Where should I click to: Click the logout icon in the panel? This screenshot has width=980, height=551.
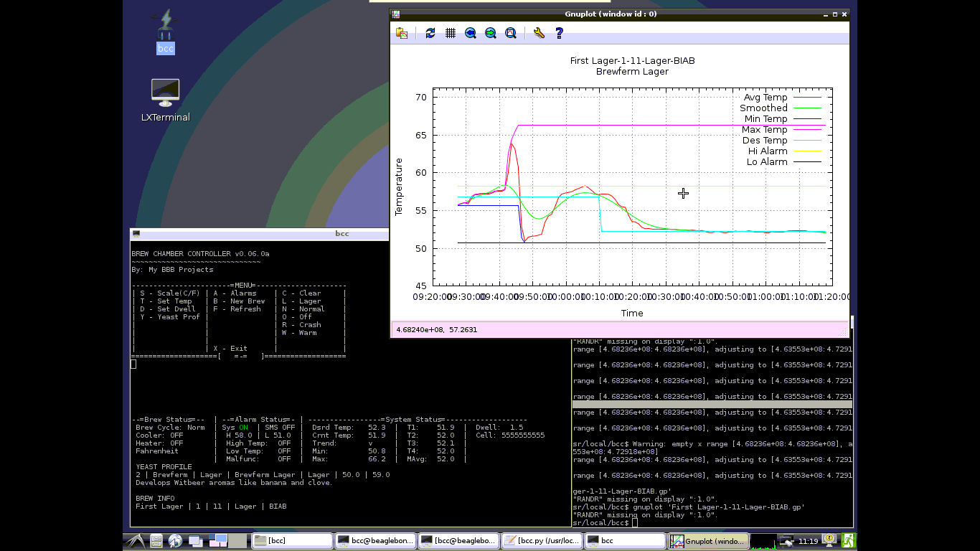tap(849, 541)
